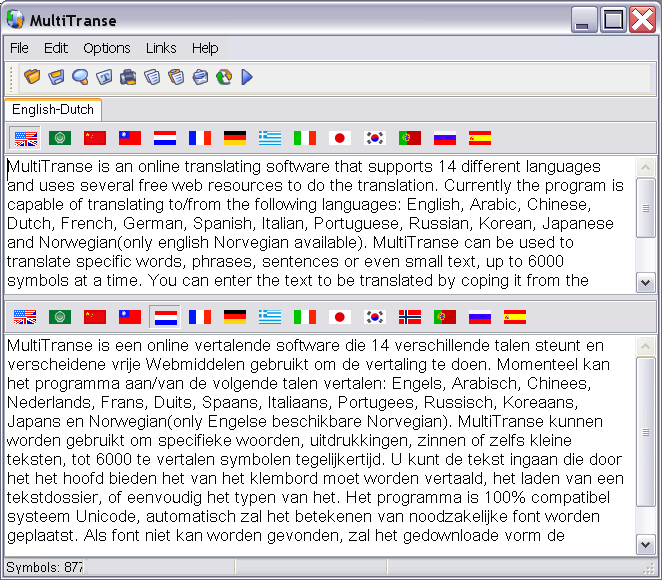The height and width of the screenshot is (580, 662).
Task: Click inside the English source text box
Action: (x=320, y=224)
